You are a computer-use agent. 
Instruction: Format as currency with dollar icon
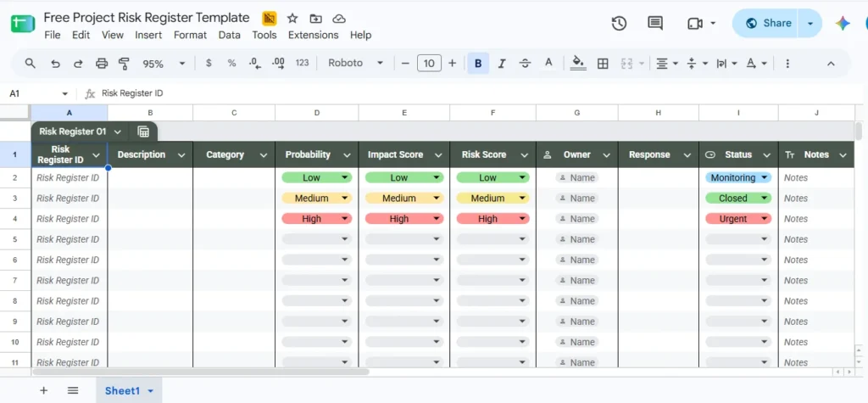[209, 63]
